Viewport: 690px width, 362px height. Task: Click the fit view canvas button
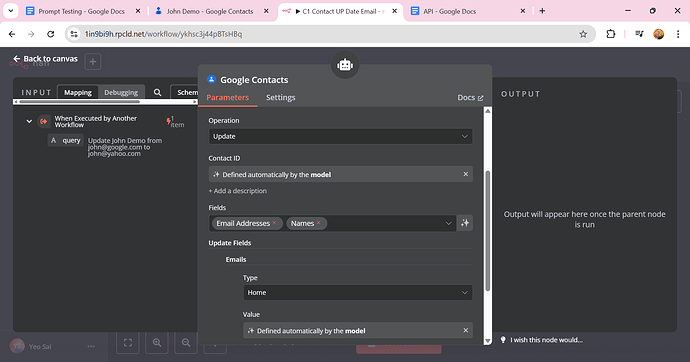click(x=128, y=343)
